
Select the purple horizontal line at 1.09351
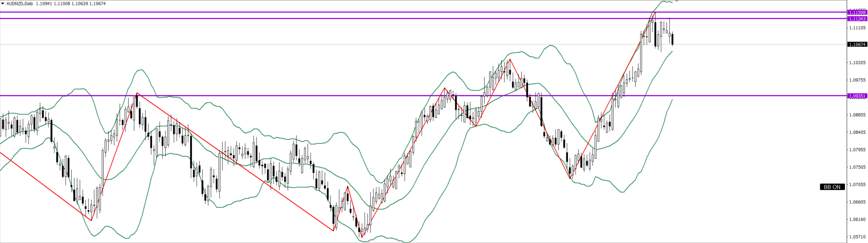coord(312,96)
